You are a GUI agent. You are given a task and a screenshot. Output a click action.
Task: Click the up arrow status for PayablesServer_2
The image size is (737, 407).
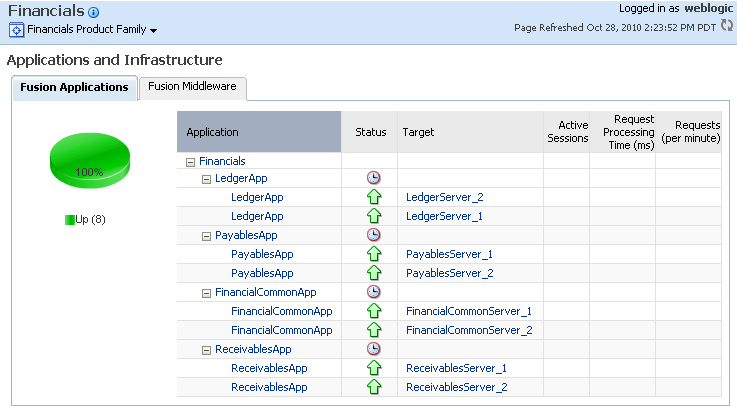pyautogui.click(x=374, y=273)
